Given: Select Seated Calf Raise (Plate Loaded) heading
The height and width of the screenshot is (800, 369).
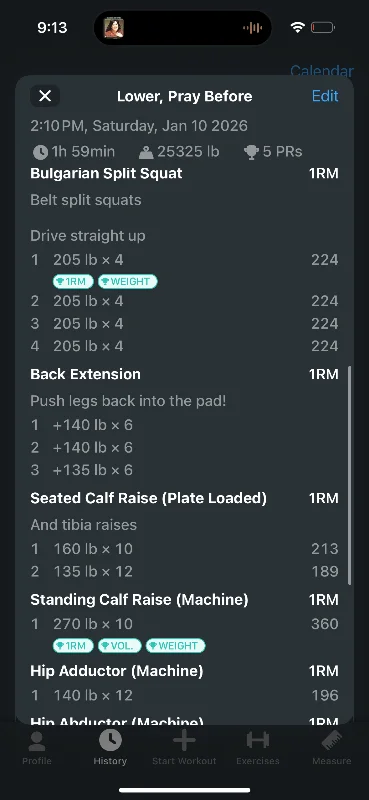Looking at the screenshot, I should click(149, 498).
